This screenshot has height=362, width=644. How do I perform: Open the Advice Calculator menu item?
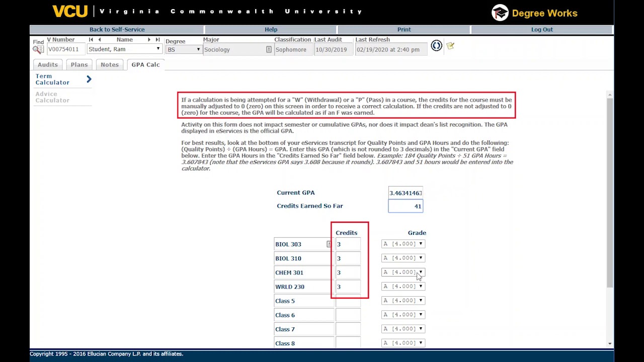tap(52, 97)
